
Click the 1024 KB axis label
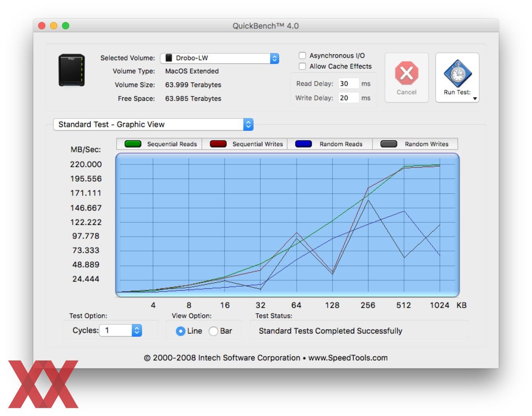[439, 305]
